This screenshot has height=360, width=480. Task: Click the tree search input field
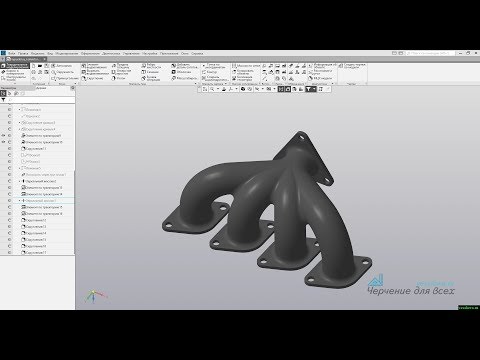41,100
